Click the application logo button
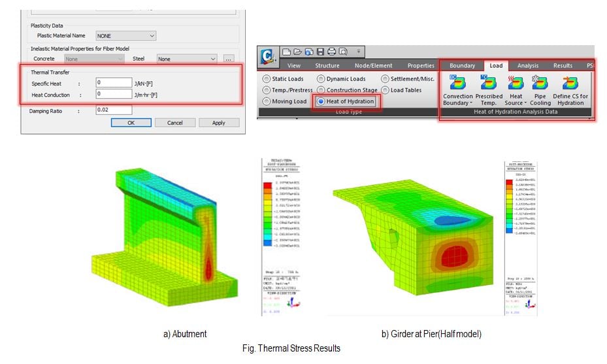The width and height of the screenshot is (607, 364). (x=268, y=57)
